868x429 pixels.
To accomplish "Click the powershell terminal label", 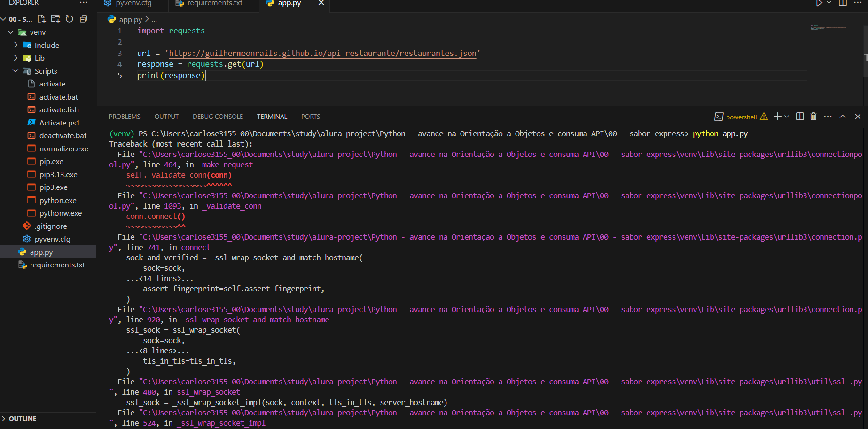I will [741, 117].
